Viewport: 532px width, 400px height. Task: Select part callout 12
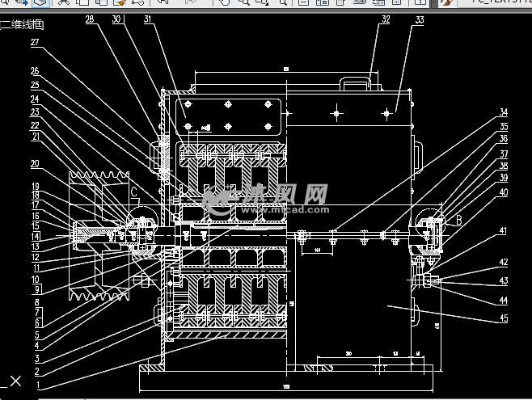36,257
